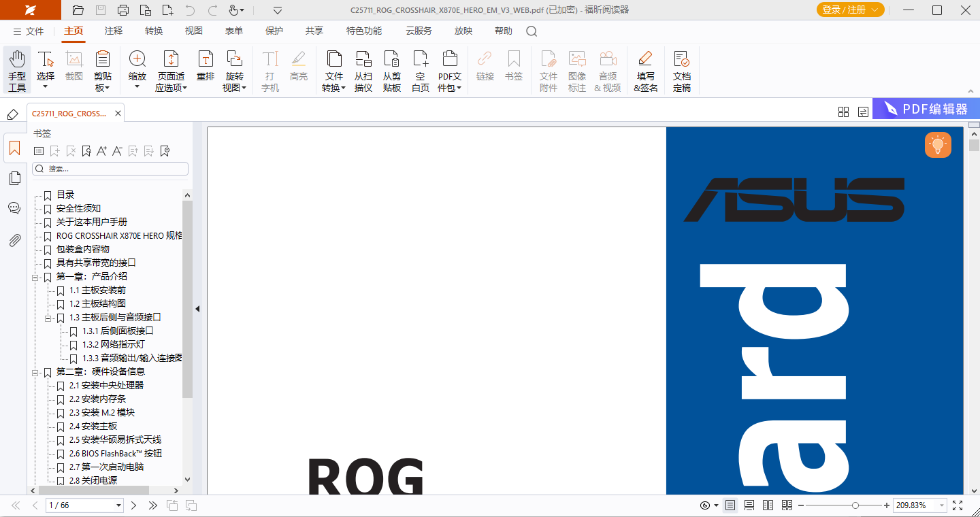
Task: Open the 文件 menu
Action: click(28, 31)
